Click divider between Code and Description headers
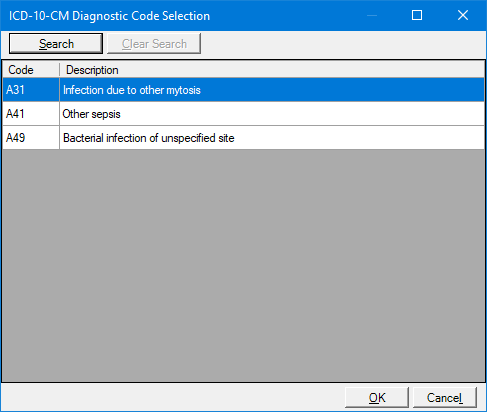The width and height of the screenshot is (487, 412). click(x=59, y=70)
